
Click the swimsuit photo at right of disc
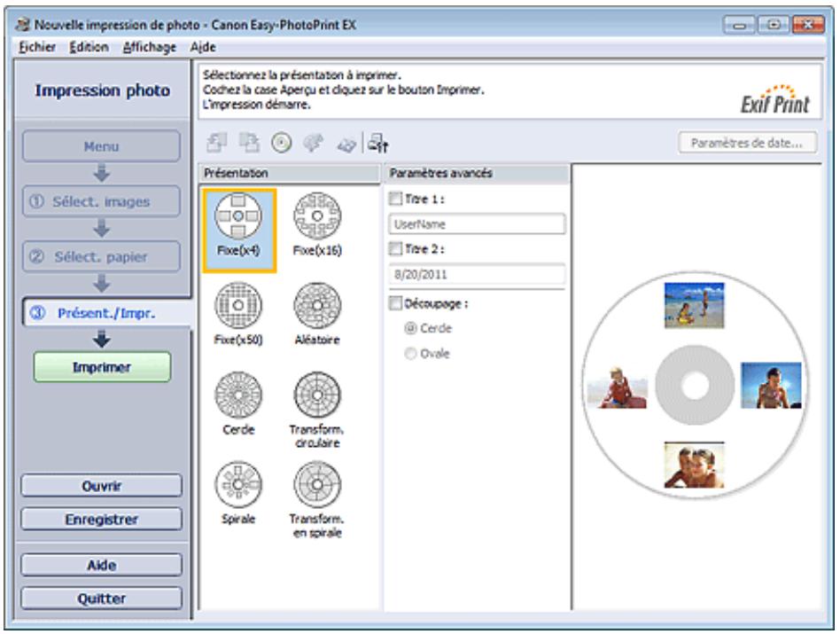pyautogui.click(x=771, y=386)
